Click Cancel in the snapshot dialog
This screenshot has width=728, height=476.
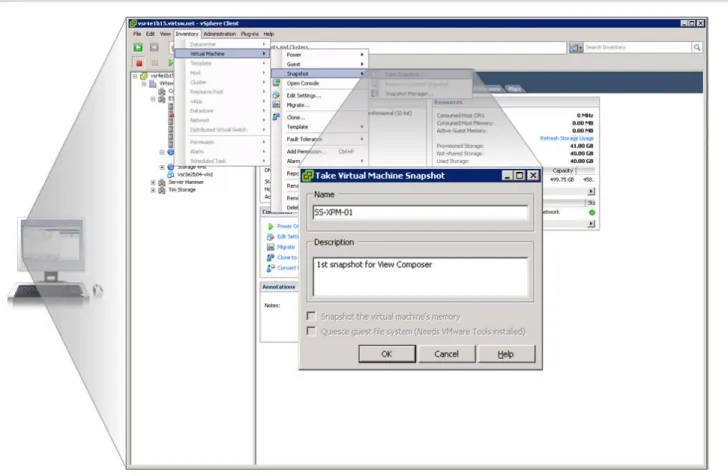(447, 354)
